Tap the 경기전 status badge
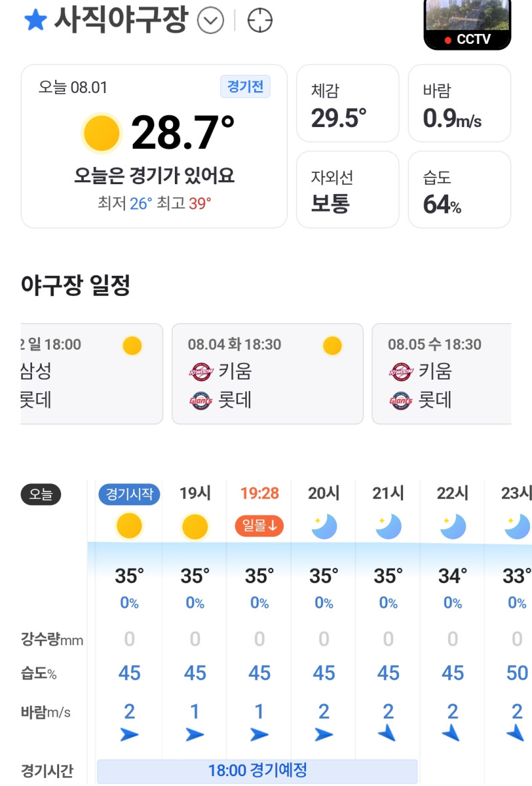The image size is (532, 786). [245, 86]
